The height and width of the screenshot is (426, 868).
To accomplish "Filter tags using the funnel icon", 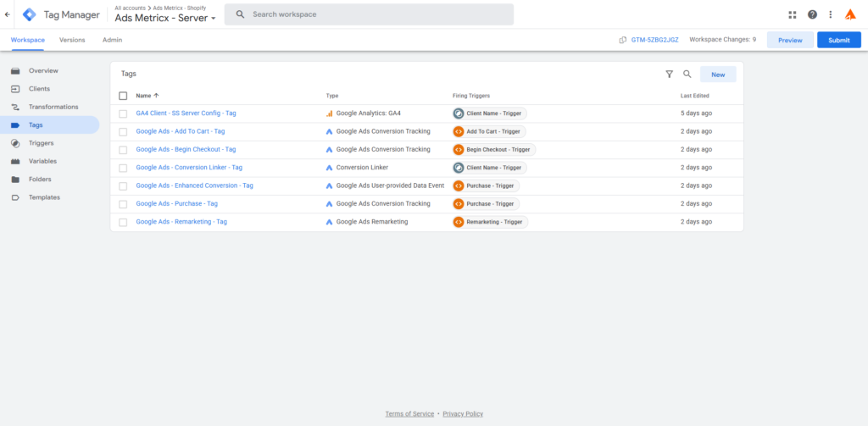I will tap(670, 75).
